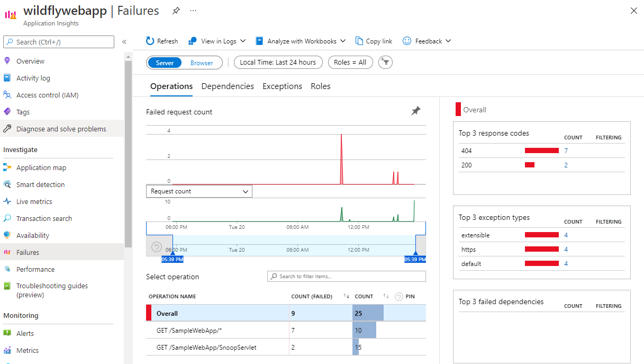Click the PIN column header icon
Image resolution: width=644 pixels, height=364 pixels.
[399, 296]
